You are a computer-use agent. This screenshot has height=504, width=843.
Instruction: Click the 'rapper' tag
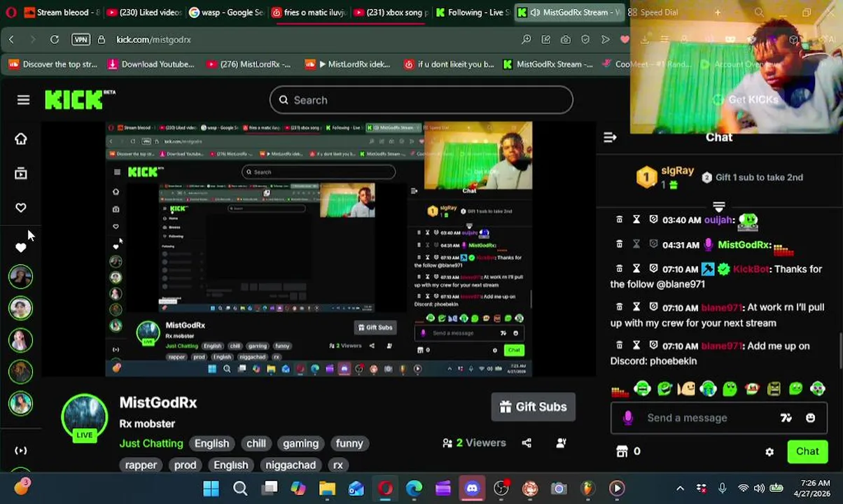(141, 465)
